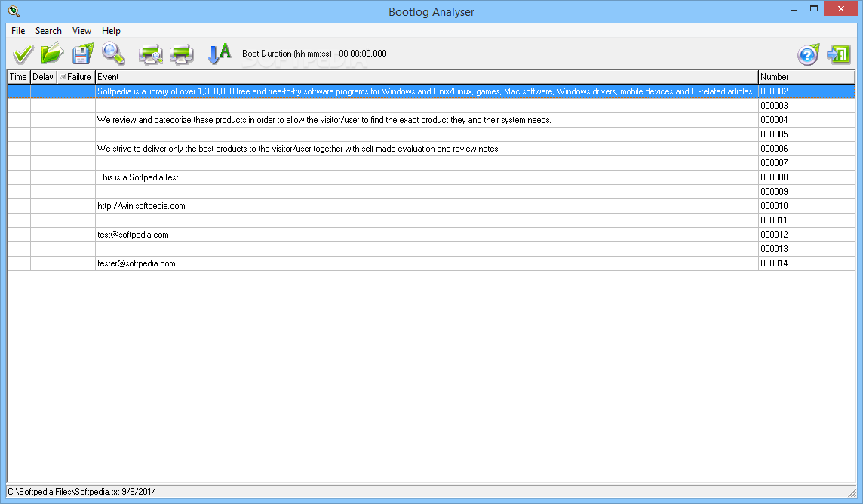Viewport: 863px width, 504px height.
Task: Click number cell 000010
Action: (x=806, y=206)
